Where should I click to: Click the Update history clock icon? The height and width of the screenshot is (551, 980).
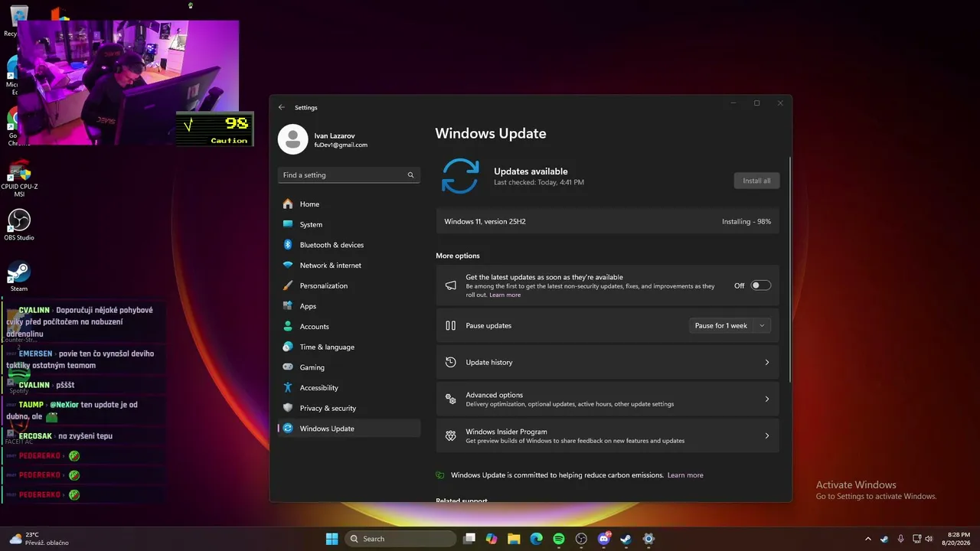451,363
